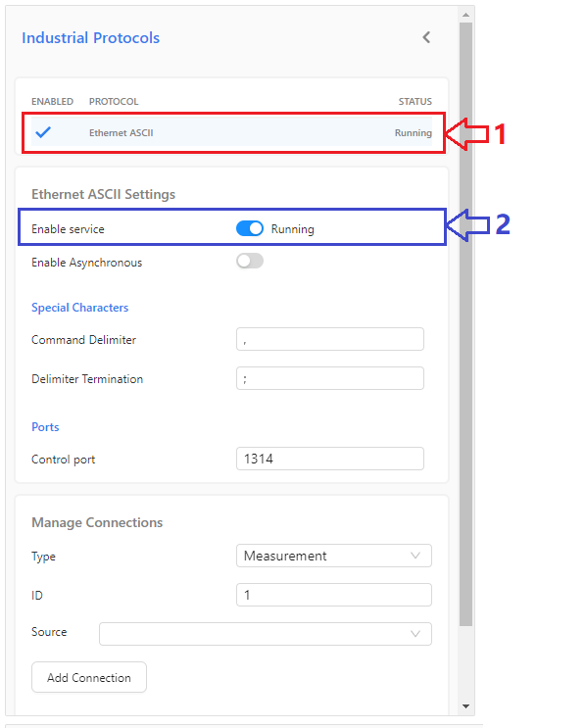Open the Type dropdown showing Measurement
Screen dimensions: 585x728
tap(334, 556)
